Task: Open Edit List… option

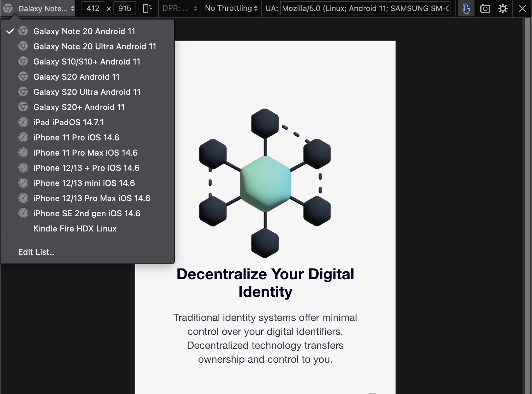Action: (36, 252)
